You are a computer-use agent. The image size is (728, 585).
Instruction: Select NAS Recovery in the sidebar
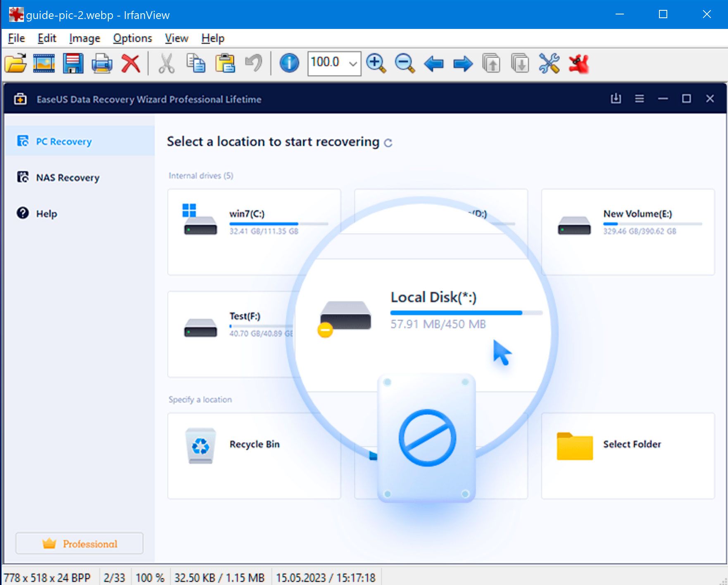tap(80, 177)
